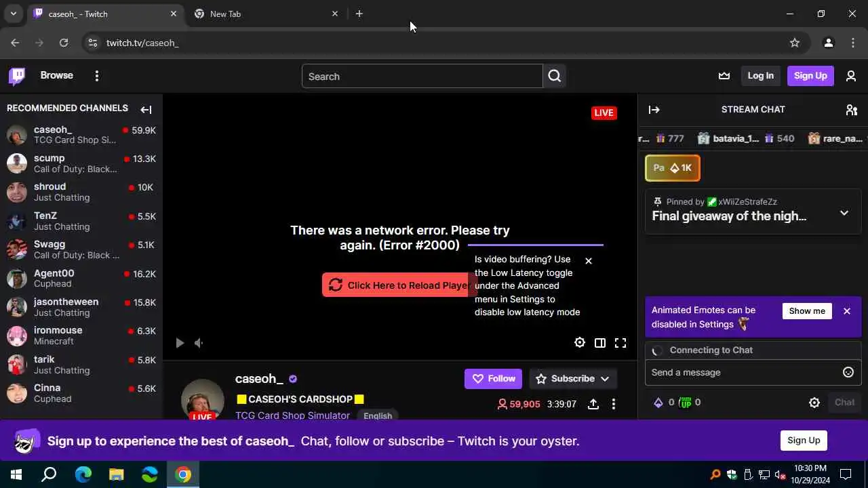This screenshot has width=868, height=488.
Task: Collapse the recommended channels sidebar
Action: tap(146, 109)
